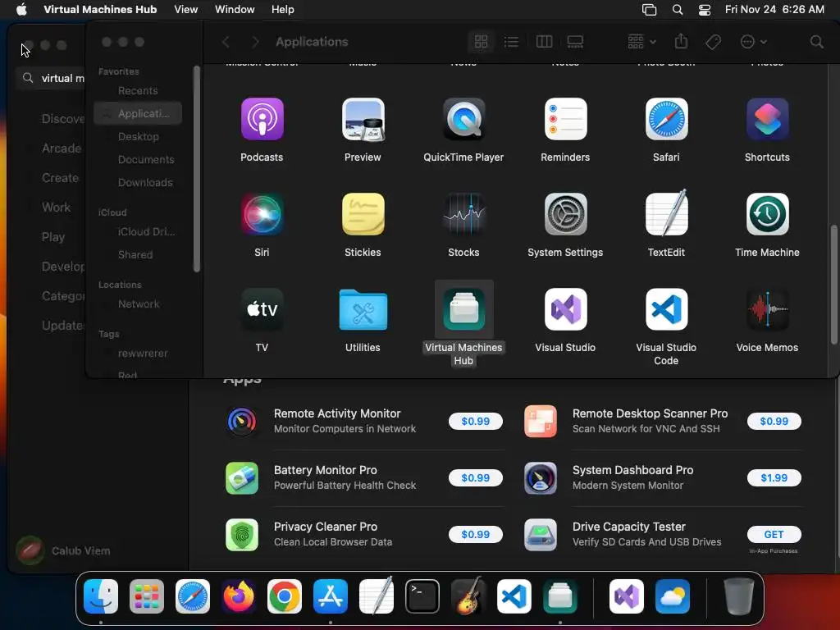Open Launchpad from the Dock
The height and width of the screenshot is (630, 840).
click(x=146, y=596)
